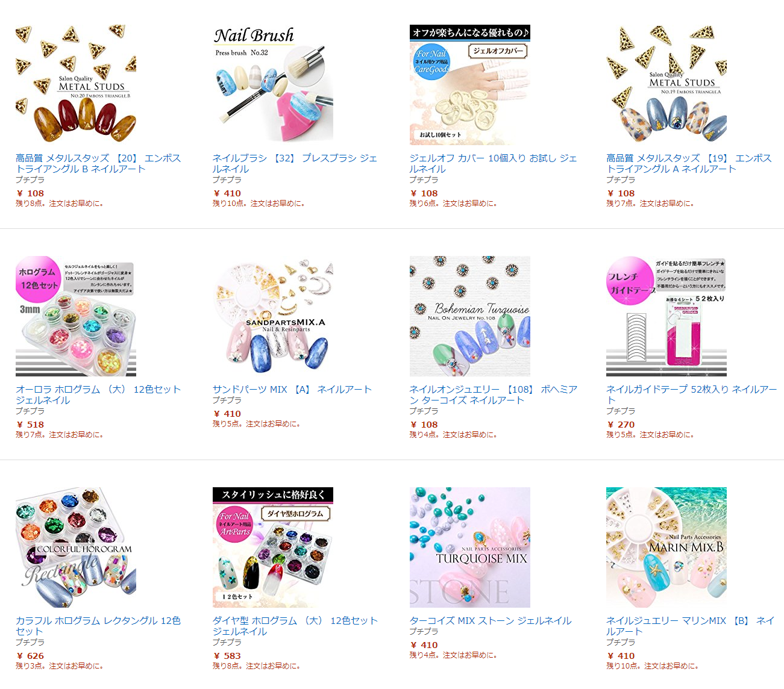Open the ダイヤ型ホログラム product image
Screen dimensions: 784x689
(x=273, y=547)
